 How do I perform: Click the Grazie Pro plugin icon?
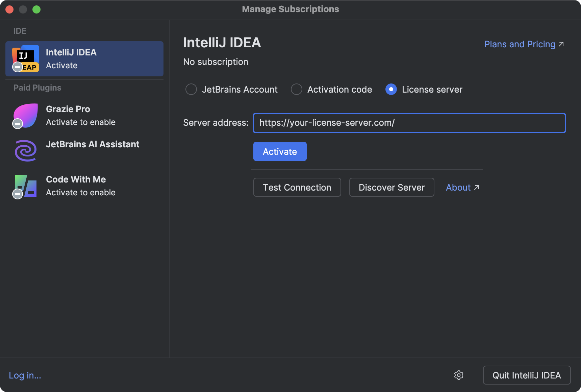pyautogui.click(x=25, y=115)
